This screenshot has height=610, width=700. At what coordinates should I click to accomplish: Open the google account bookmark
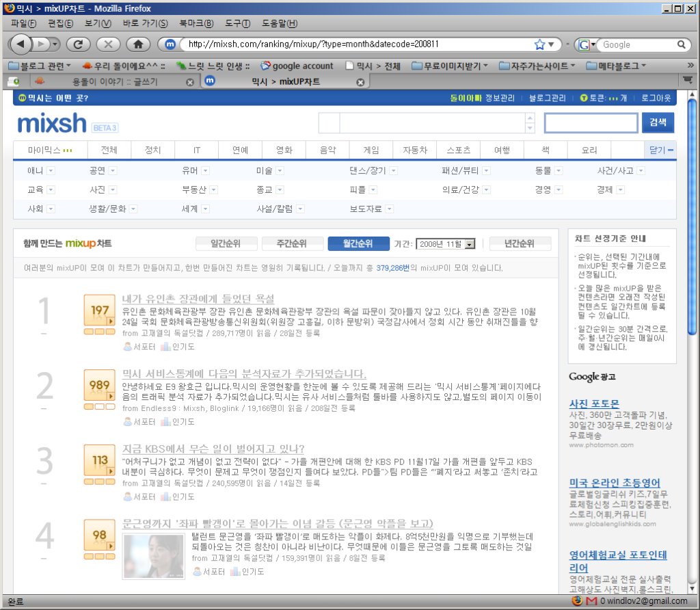pos(297,66)
